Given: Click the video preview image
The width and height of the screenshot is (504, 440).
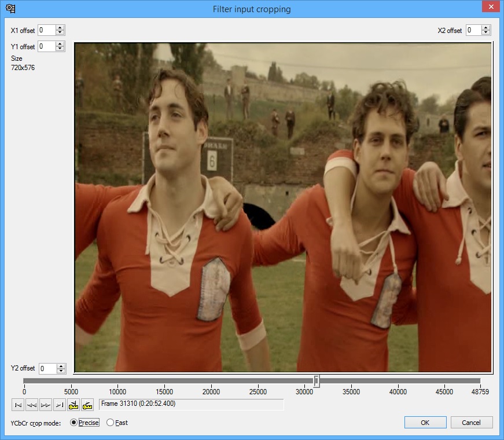Looking at the screenshot, I should [x=283, y=207].
